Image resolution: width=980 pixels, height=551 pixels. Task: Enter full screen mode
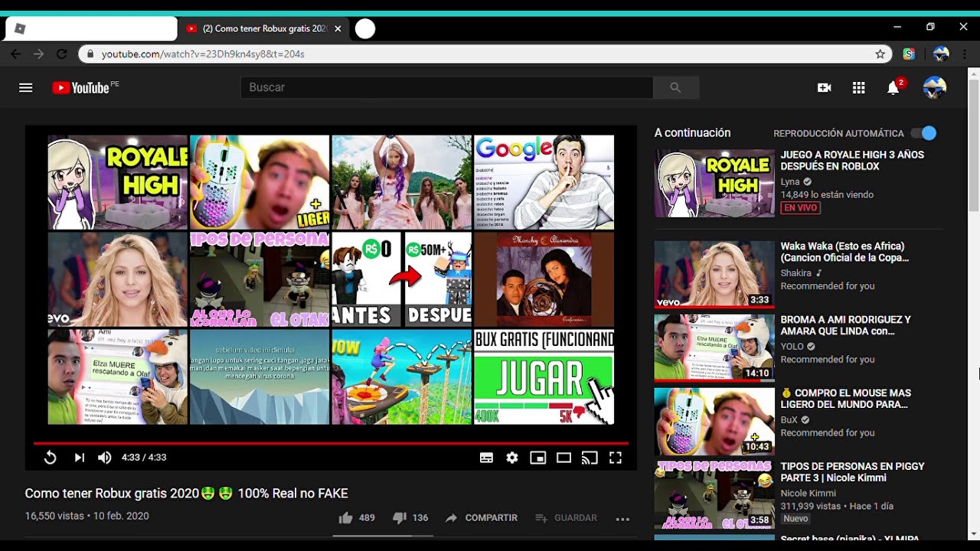616,458
